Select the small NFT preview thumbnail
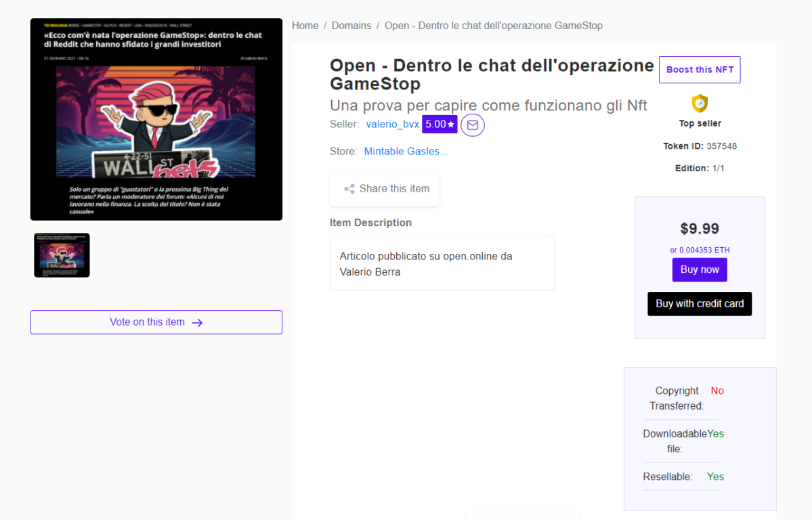This screenshot has width=812, height=520. [62, 255]
